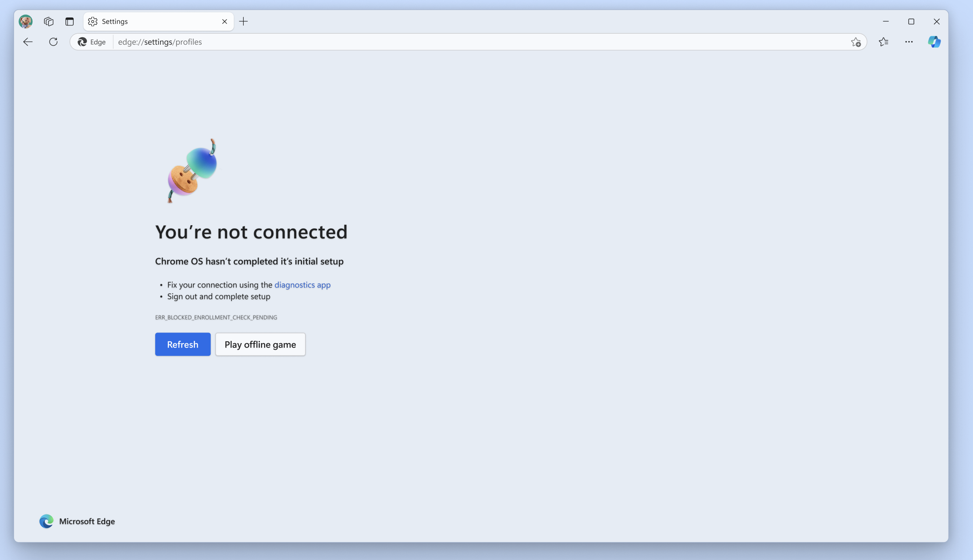Screen dimensions: 973x560
Task: Add this page to favorites star
Action: (856, 42)
